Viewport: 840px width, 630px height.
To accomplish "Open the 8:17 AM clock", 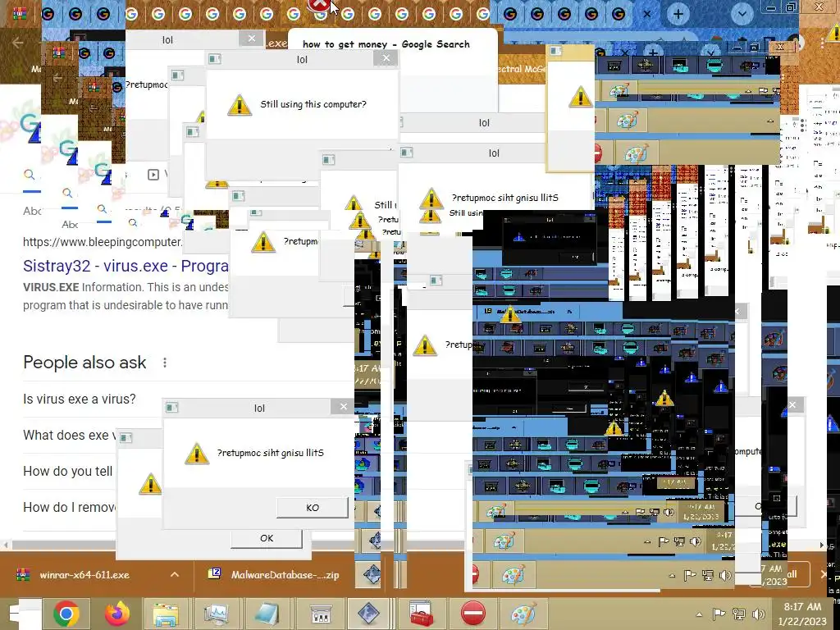I will point(802,614).
